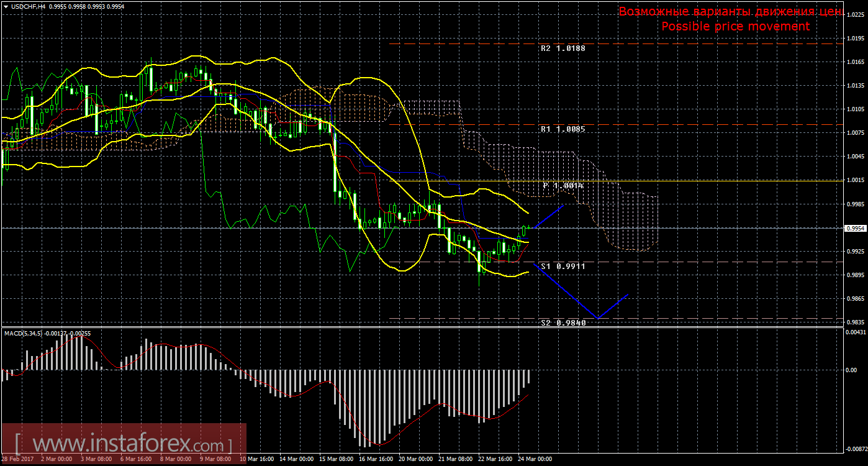Click the 20 Mar 00:00 time label

[415, 459]
